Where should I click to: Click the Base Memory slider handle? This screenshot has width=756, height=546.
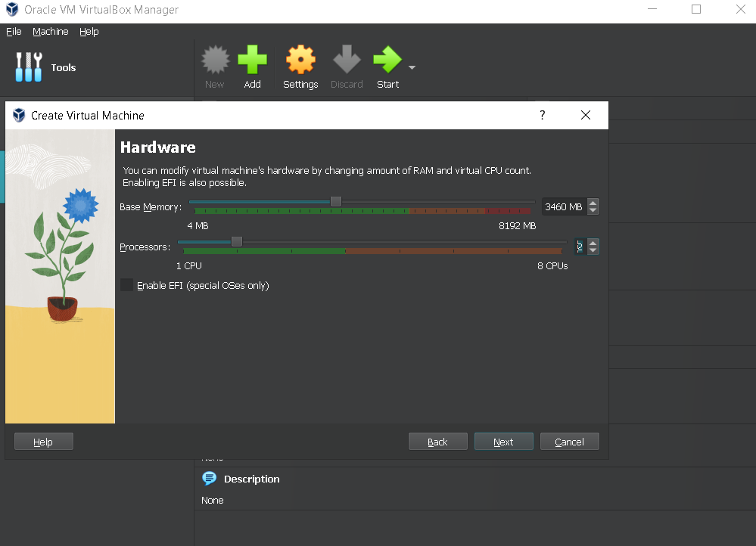tap(336, 201)
